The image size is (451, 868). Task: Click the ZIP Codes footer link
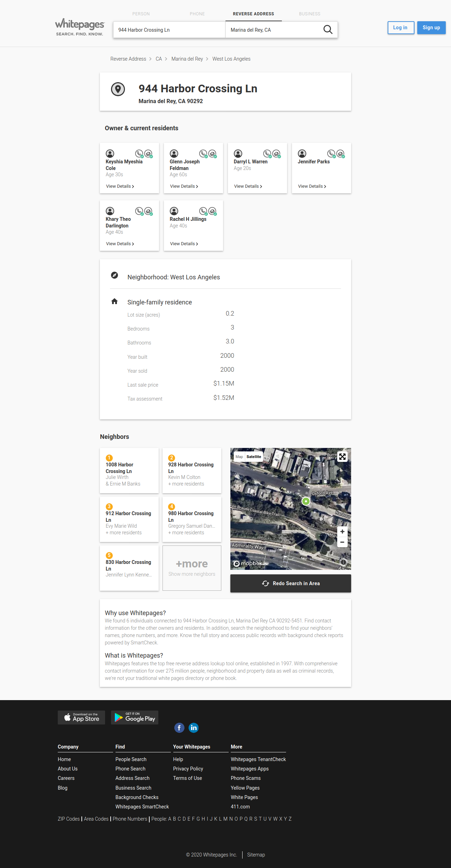coord(69,819)
